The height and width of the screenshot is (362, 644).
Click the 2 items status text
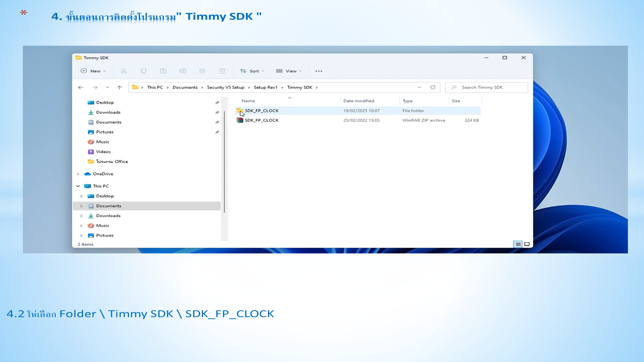pyautogui.click(x=86, y=244)
